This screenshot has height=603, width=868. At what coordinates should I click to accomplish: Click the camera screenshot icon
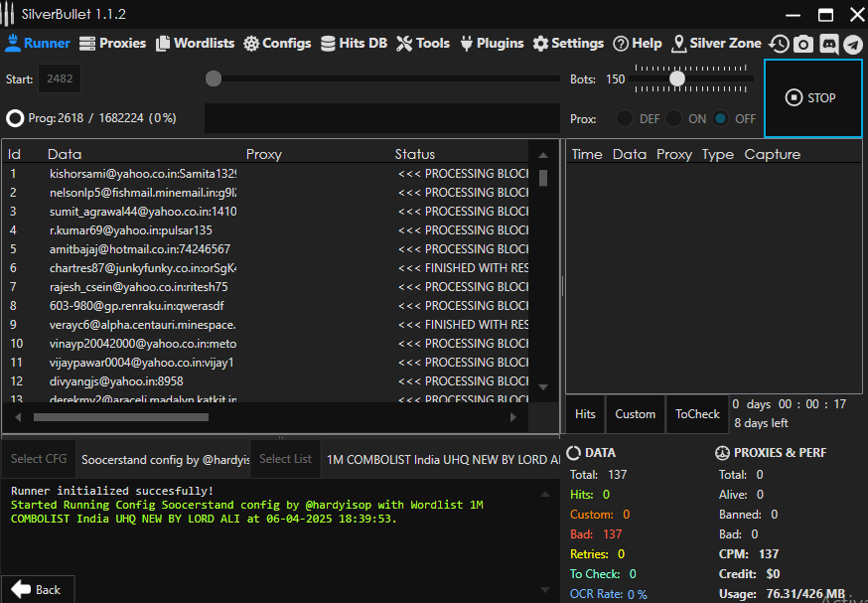803,44
